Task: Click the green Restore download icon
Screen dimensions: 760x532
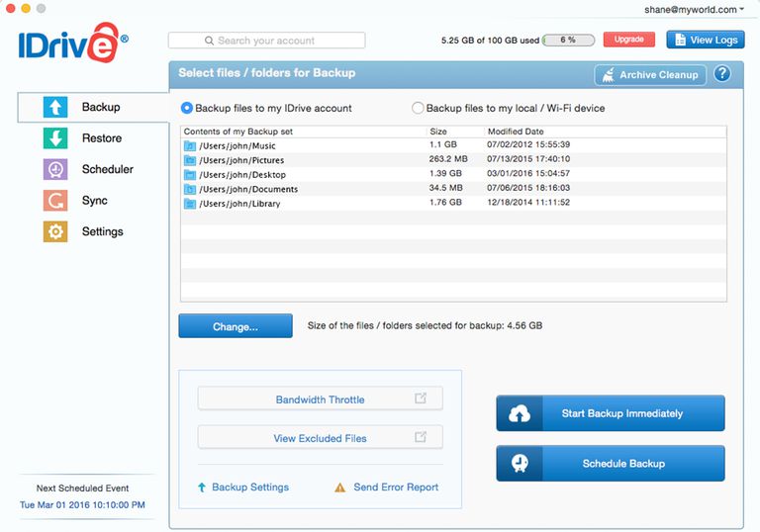Action: coord(55,138)
